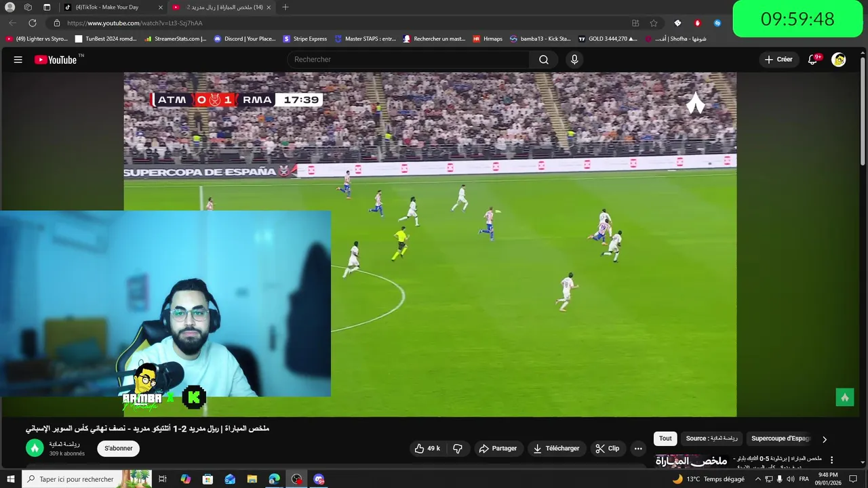
Task: Open the channel name above 309 k abonnés
Action: pyautogui.click(x=64, y=444)
